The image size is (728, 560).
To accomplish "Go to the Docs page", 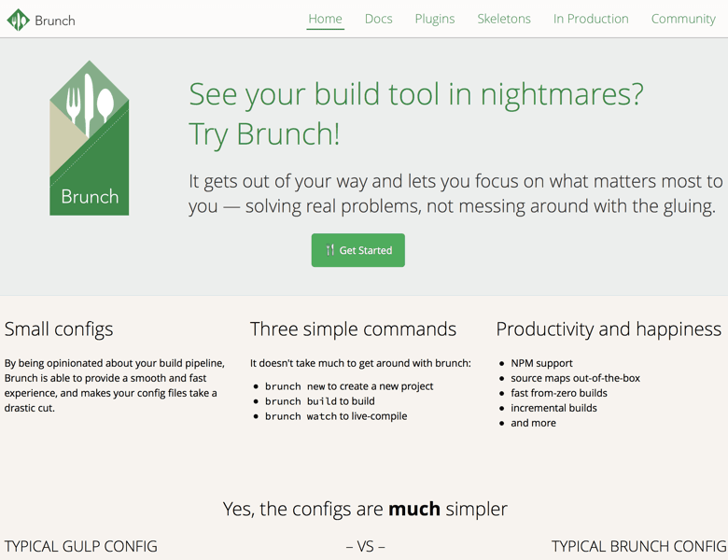I will click(378, 19).
